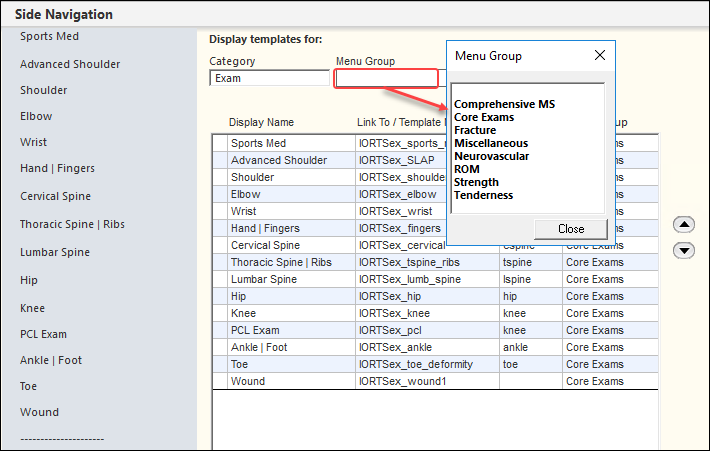
Task: Go to Toe in side navigation
Action: pyautogui.click(x=29, y=386)
